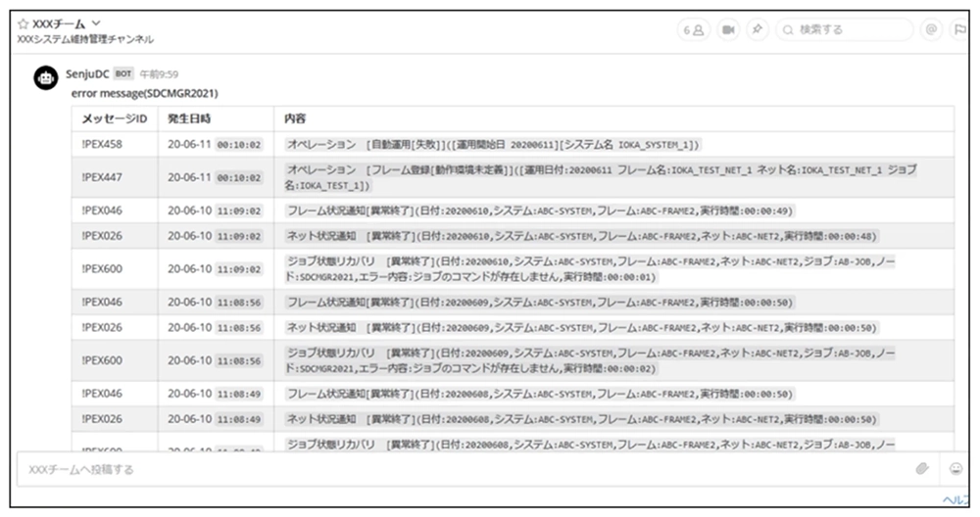
Task: Click the BOT tag next to SenjuDC
Action: (123, 73)
